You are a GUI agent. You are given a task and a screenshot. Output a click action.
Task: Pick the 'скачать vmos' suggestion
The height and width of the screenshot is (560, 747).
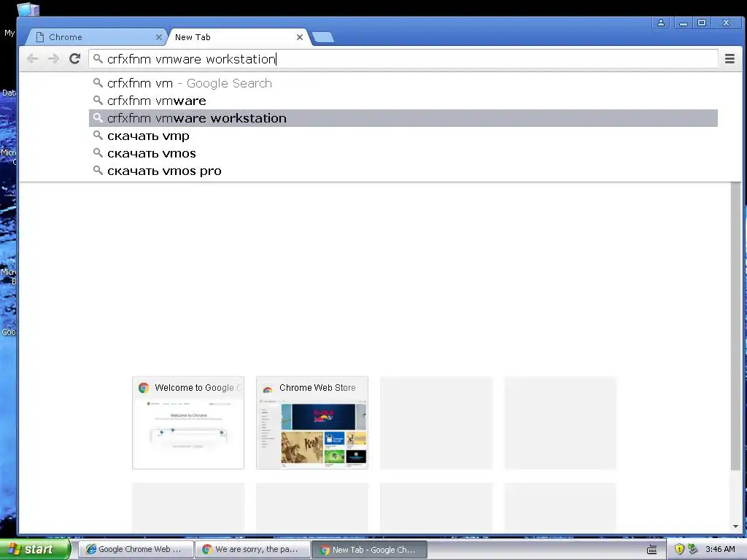point(403,153)
